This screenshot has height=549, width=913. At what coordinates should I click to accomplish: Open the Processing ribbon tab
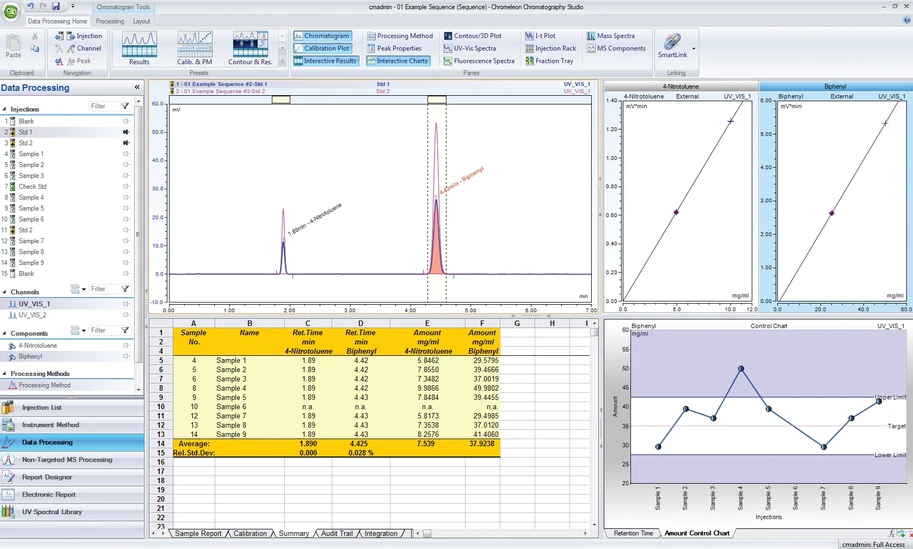tap(110, 21)
